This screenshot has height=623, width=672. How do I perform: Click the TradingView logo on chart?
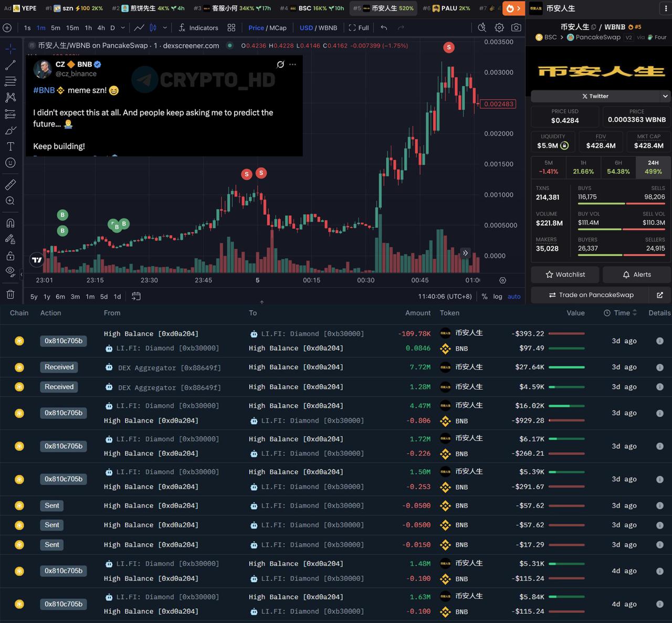[x=37, y=259]
